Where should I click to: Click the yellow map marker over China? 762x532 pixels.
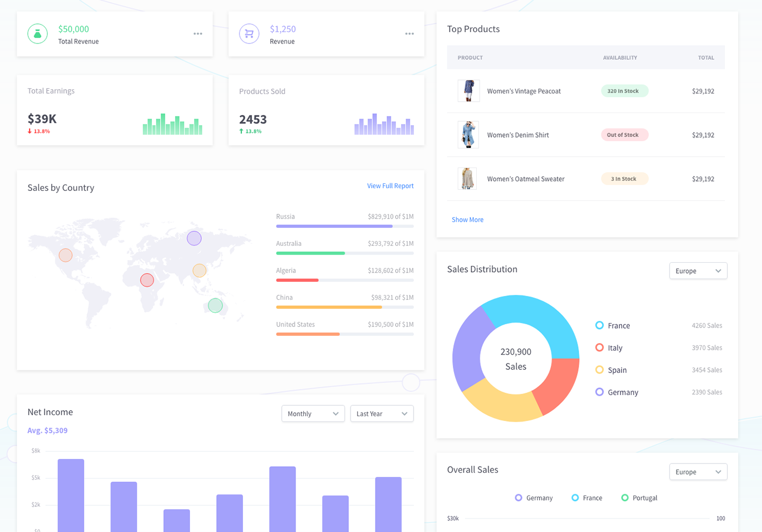tap(200, 270)
